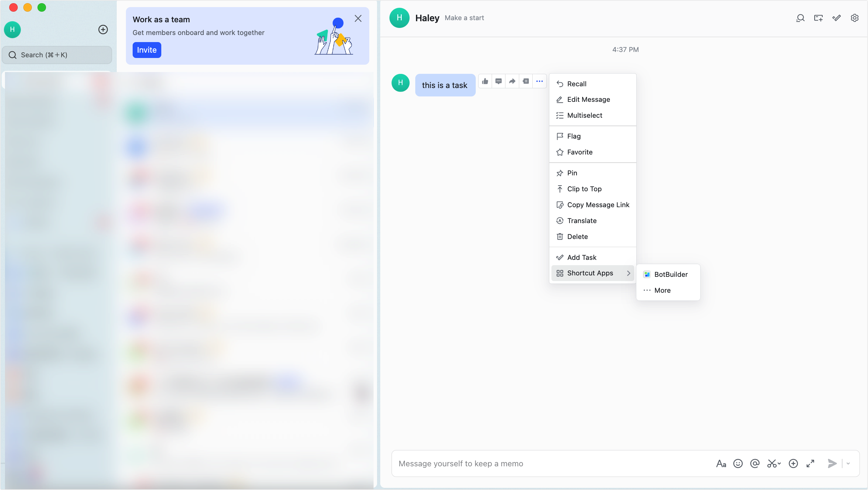This screenshot has width=868, height=490.
Task: Forward the message using arrow icon
Action: pos(512,81)
